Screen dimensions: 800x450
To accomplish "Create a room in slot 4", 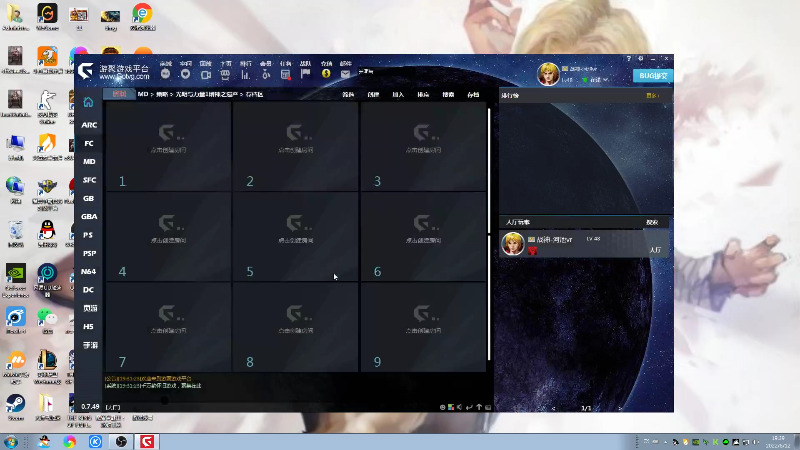I will [169, 236].
